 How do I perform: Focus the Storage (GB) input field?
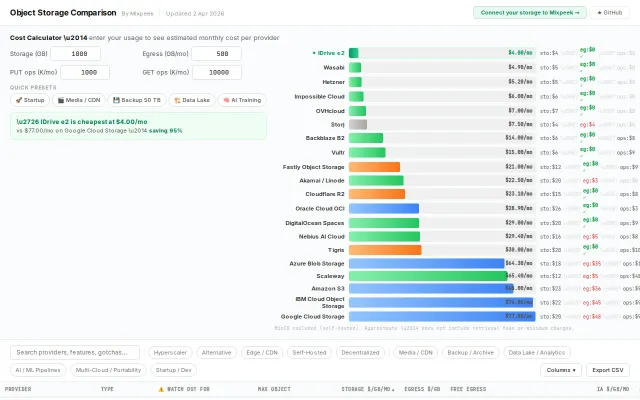tap(76, 53)
